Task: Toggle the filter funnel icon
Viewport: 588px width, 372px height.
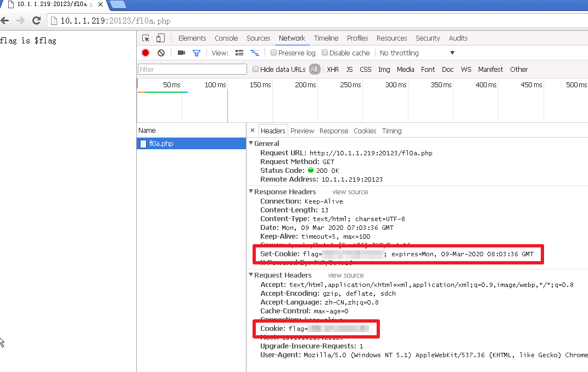Action: pyautogui.click(x=197, y=53)
